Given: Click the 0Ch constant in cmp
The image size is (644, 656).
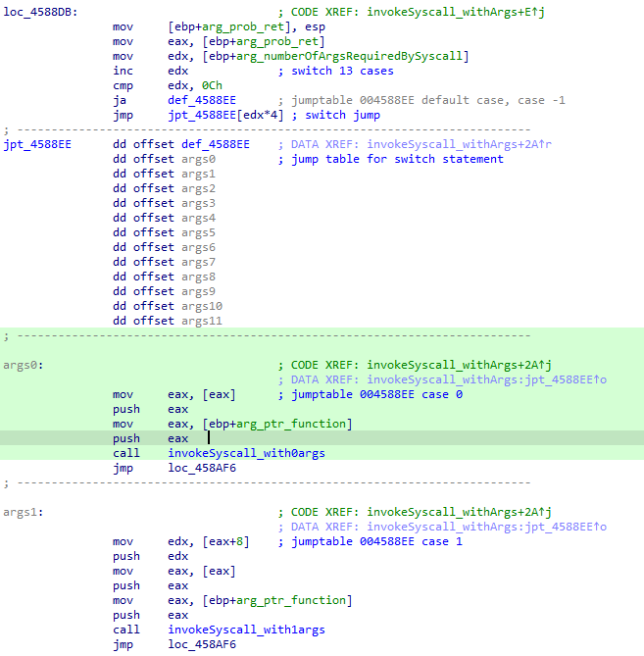Looking at the screenshot, I should [x=212, y=85].
